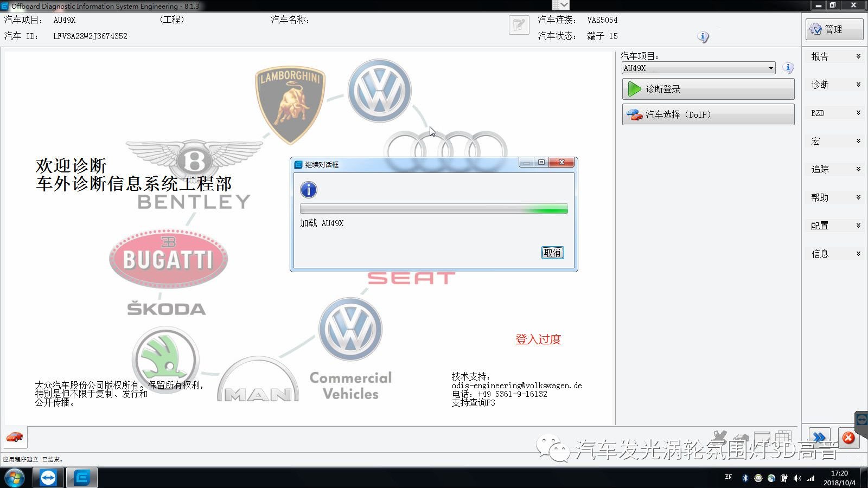
Task: Click the vehicle status info bubble icon
Action: pos(703,37)
